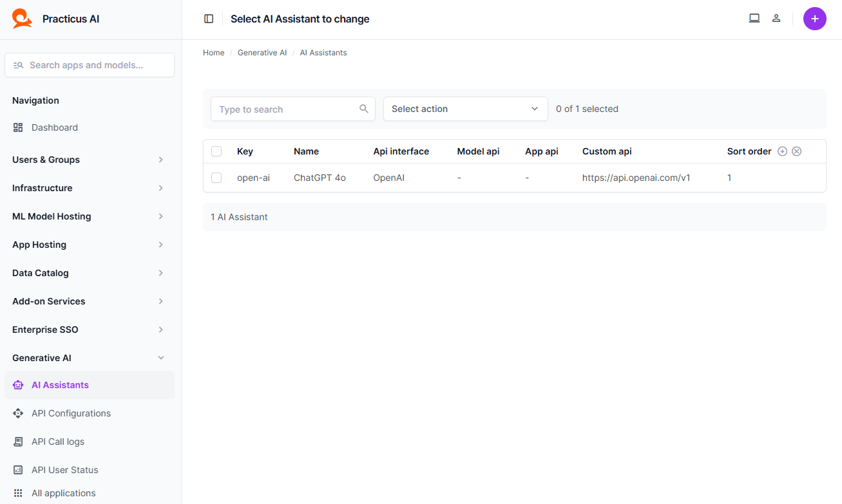Click the Generative AI breadcrumb link

[262, 53]
